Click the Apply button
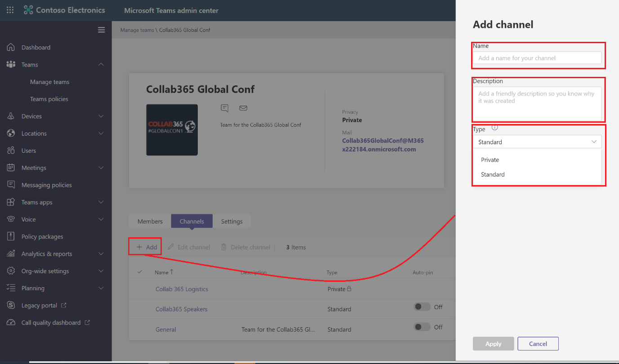The height and width of the screenshot is (364, 619). [494, 344]
